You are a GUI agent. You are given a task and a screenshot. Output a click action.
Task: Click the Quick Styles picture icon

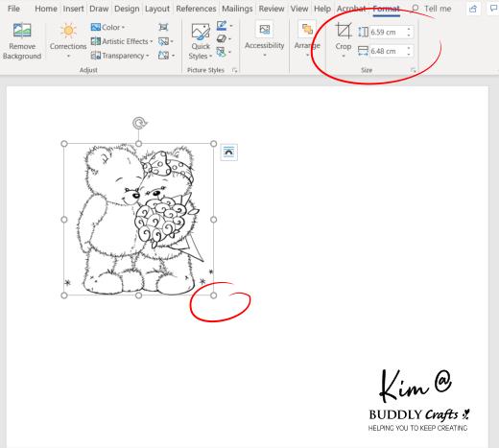click(201, 31)
